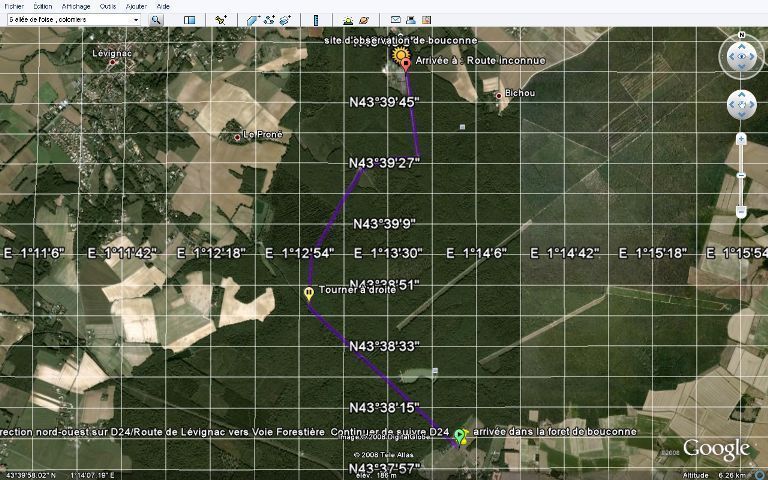
Task: Move down with the pan control arrow
Action: [x=742, y=115]
